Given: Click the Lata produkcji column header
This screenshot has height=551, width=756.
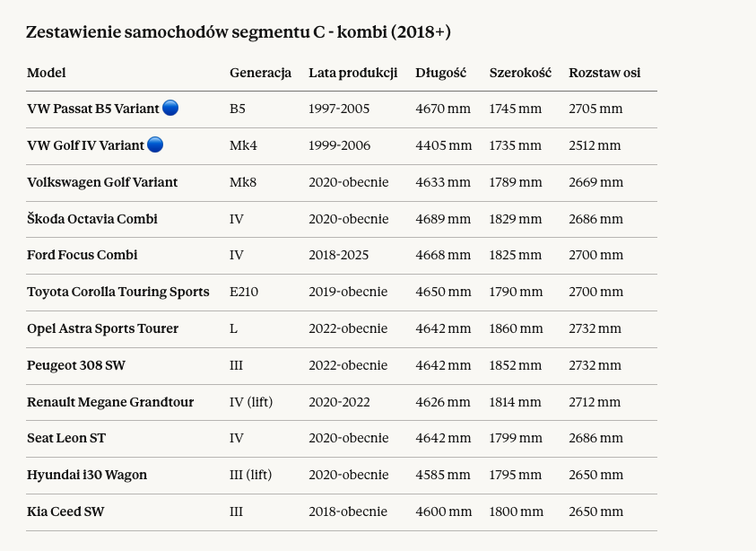Looking at the screenshot, I should (x=352, y=73).
